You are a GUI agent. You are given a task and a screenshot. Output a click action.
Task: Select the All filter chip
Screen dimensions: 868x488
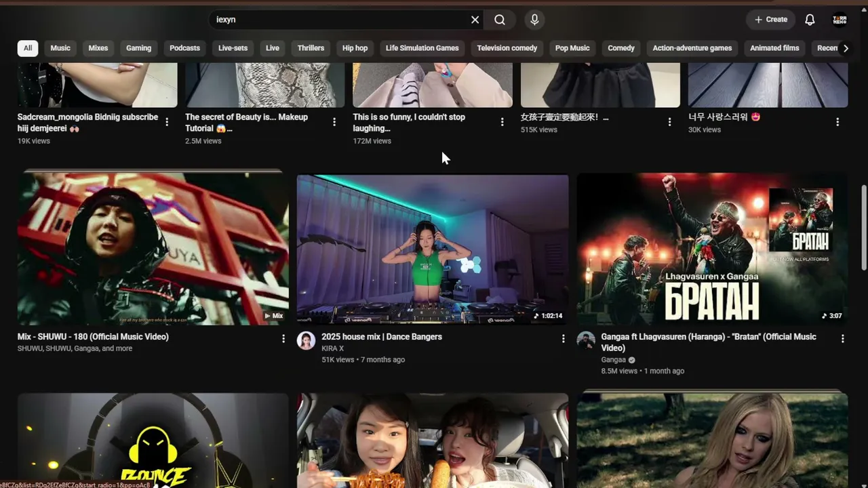28,48
